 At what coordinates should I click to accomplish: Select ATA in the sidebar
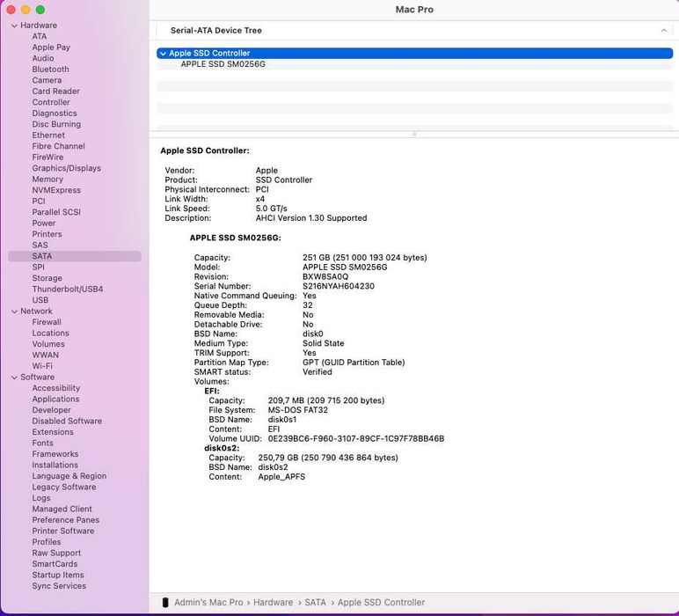point(39,36)
